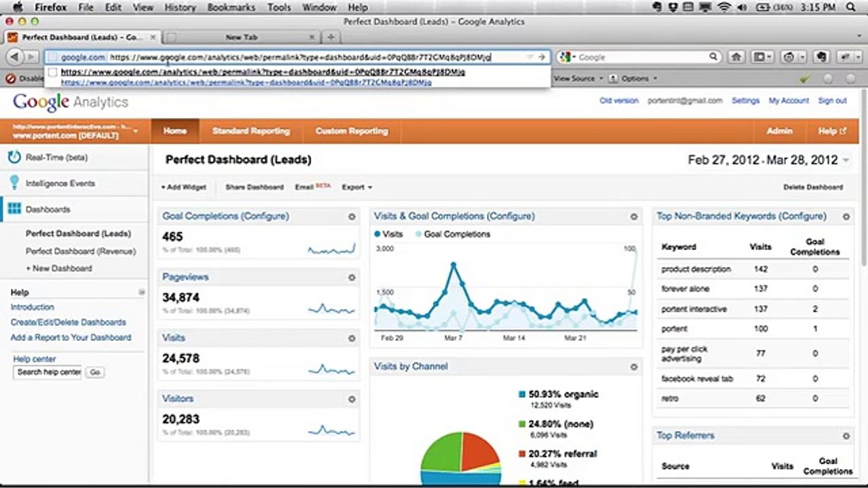The image size is (868, 488).
Task: Click the Disable icon in developer toolbar
Action: (x=11, y=79)
